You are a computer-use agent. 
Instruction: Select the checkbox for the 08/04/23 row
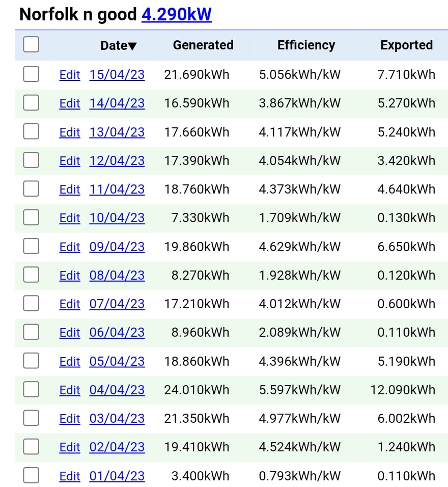31,275
